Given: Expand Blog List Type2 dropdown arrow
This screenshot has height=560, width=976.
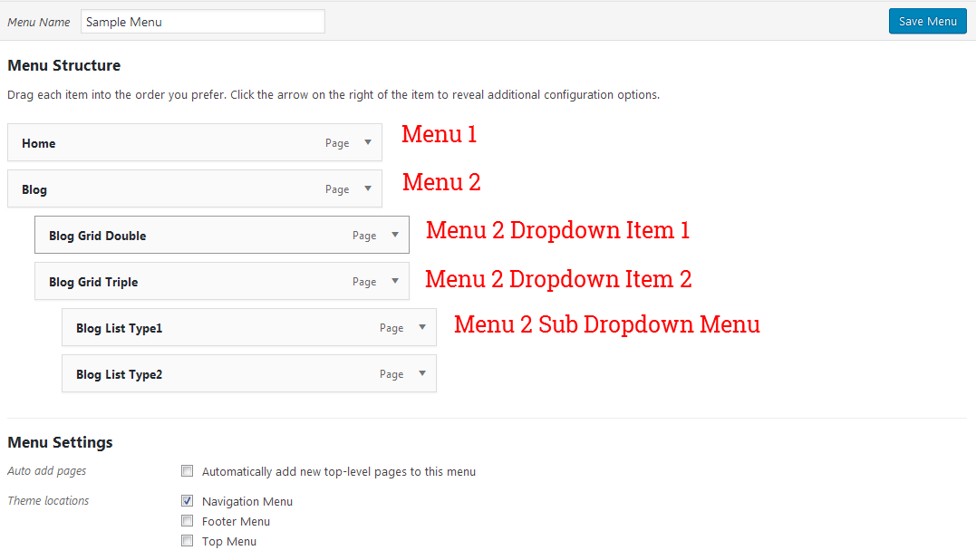Looking at the screenshot, I should (422, 374).
